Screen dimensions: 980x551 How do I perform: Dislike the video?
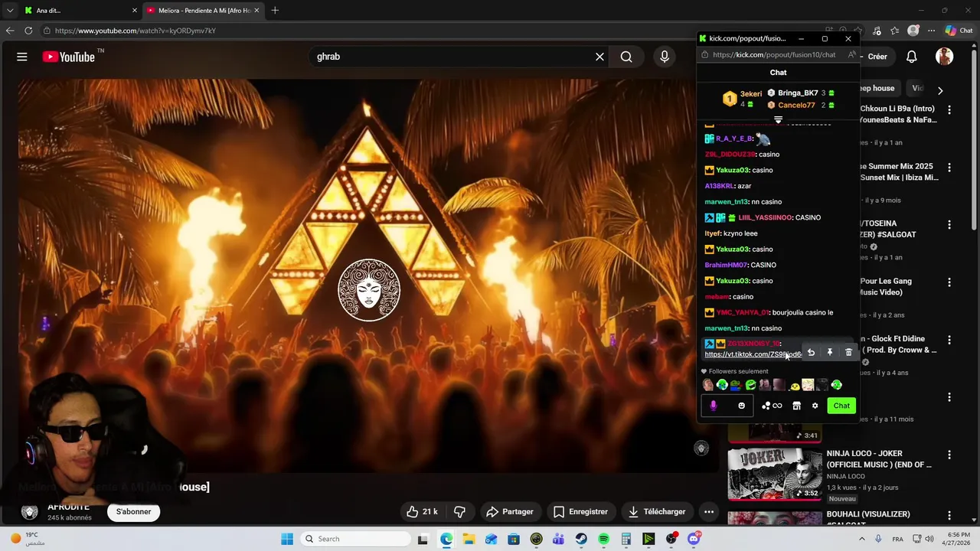pos(460,511)
